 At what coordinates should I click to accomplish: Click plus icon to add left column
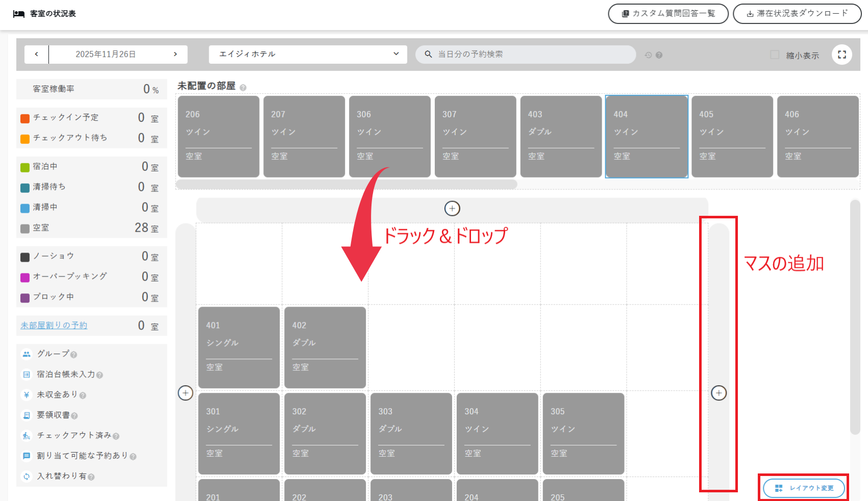click(x=185, y=393)
